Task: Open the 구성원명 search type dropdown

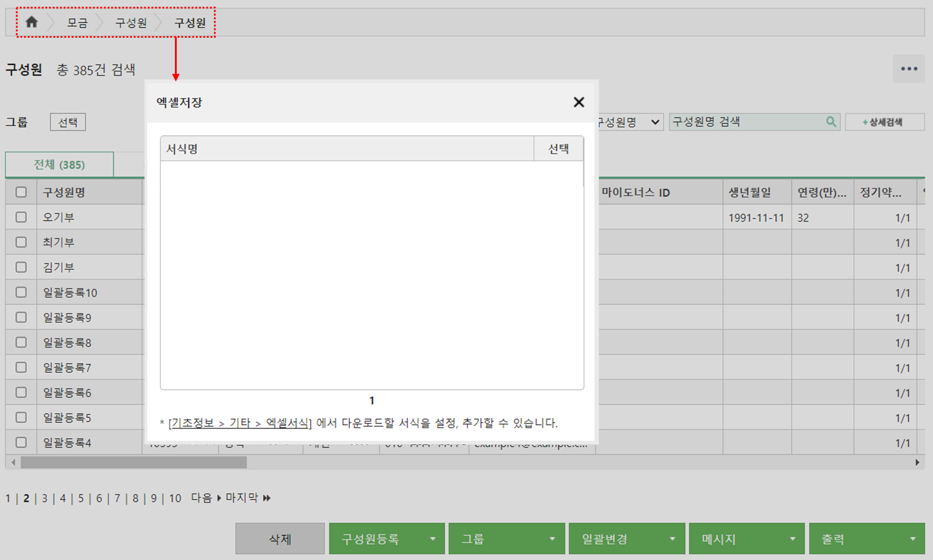Action: [630, 122]
